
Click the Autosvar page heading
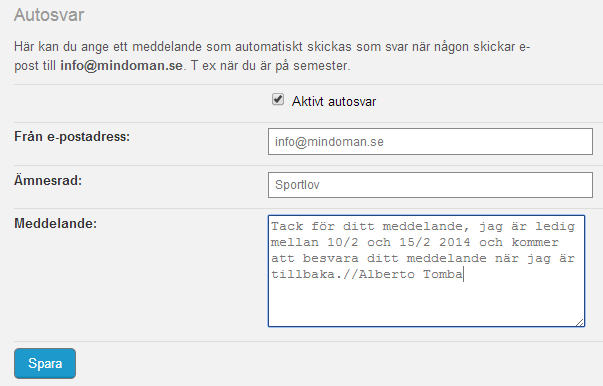pos(49,15)
